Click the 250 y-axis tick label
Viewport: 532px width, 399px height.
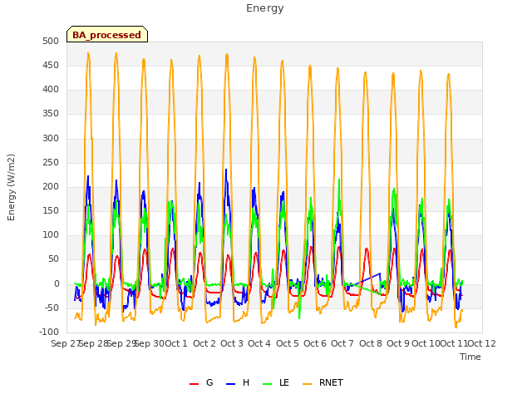[51, 162]
